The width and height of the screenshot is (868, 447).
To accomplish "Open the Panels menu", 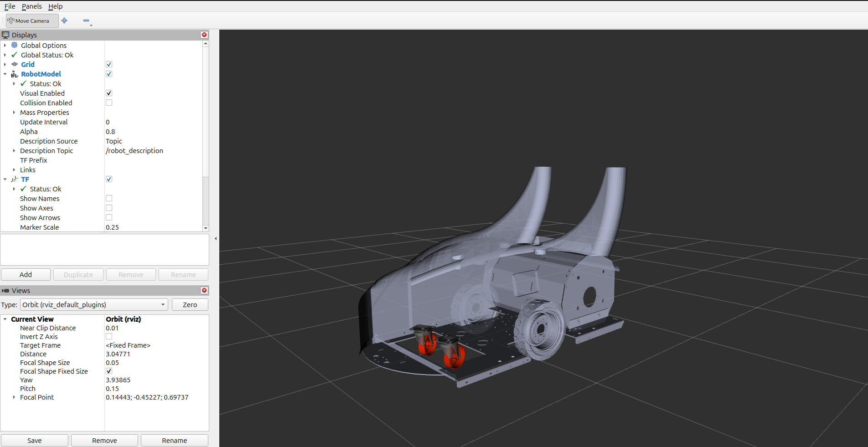I will coord(31,6).
